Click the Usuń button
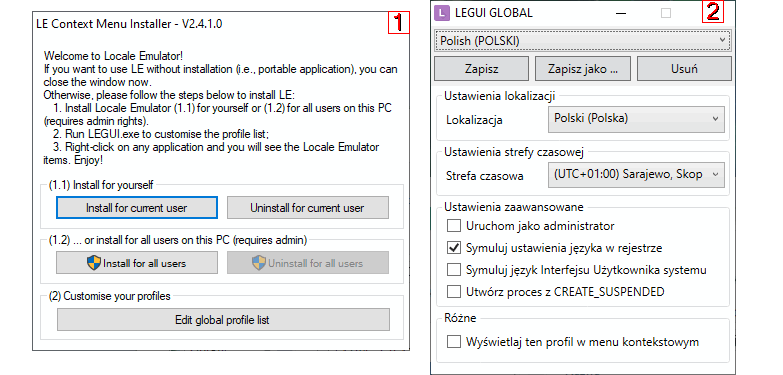This screenshot has height=375, width=783. (x=684, y=69)
